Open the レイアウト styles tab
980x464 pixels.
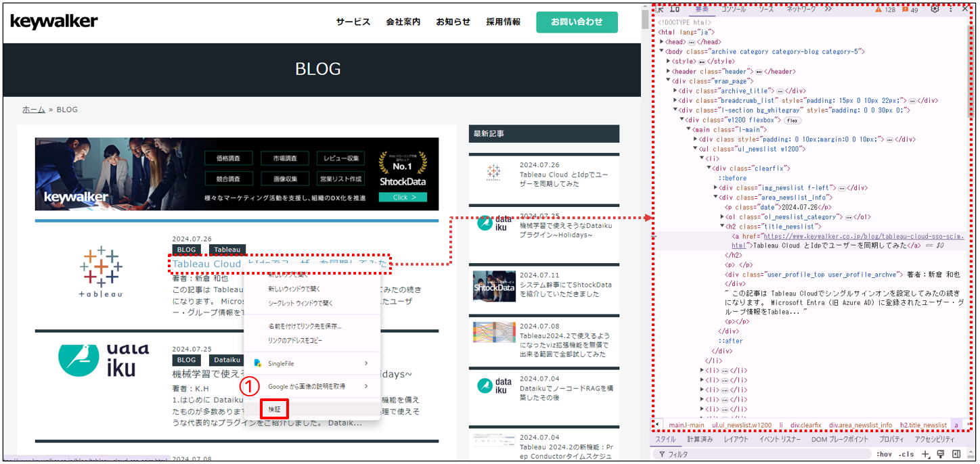736,440
